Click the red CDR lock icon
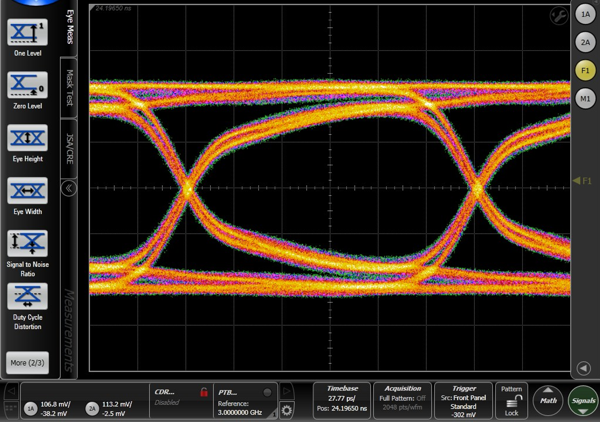Image resolution: width=600 pixels, height=422 pixels. [204, 392]
